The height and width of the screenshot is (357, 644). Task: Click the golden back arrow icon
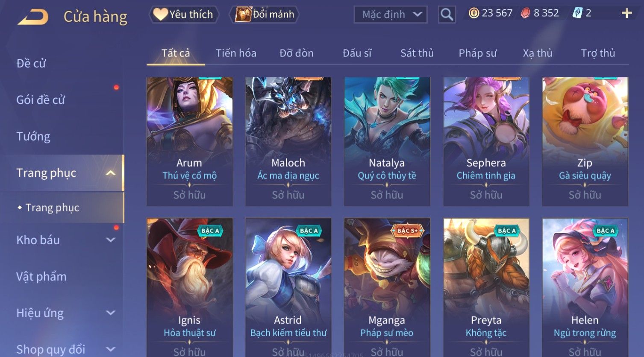(33, 17)
